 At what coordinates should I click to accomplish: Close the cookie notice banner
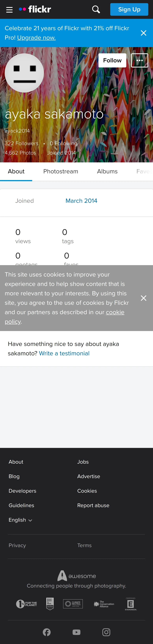143,298
